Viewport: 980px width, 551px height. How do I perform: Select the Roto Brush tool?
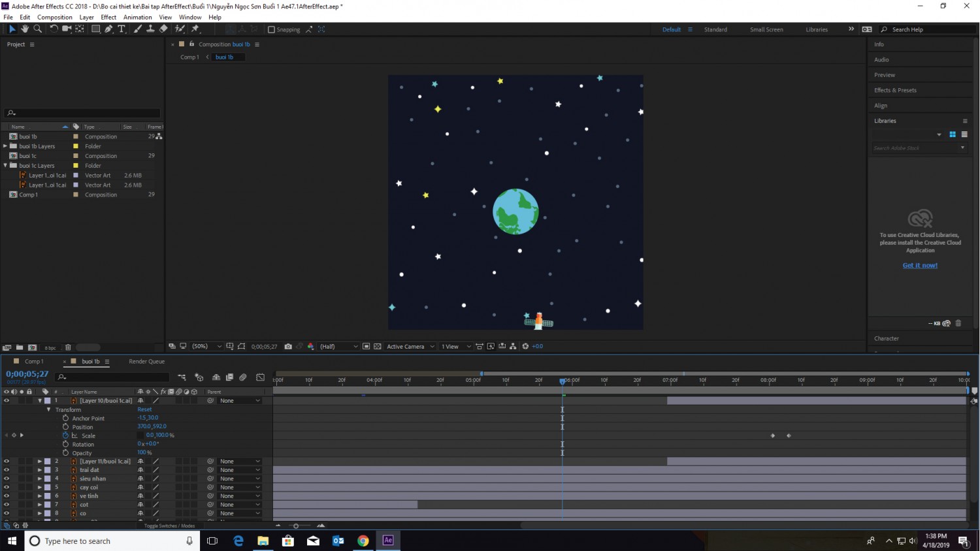180,29
